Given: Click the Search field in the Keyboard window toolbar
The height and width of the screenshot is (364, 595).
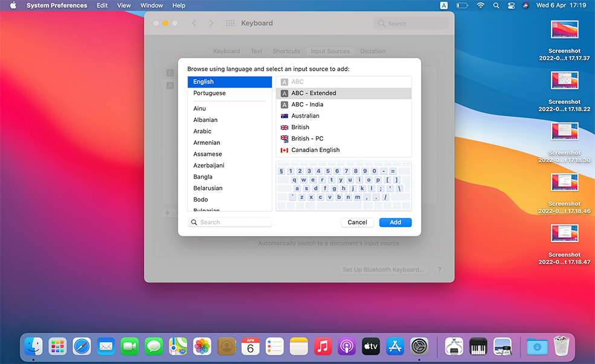Looking at the screenshot, I should tap(411, 23).
